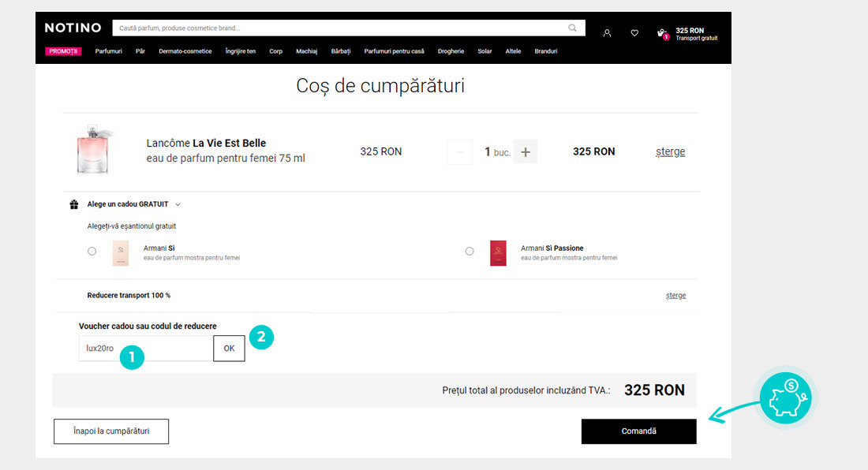Open the Îngrijire ten menu

pyautogui.click(x=240, y=51)
